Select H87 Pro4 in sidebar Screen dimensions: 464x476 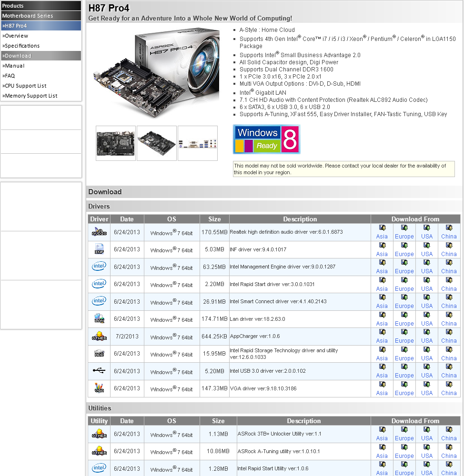[41, 26]
